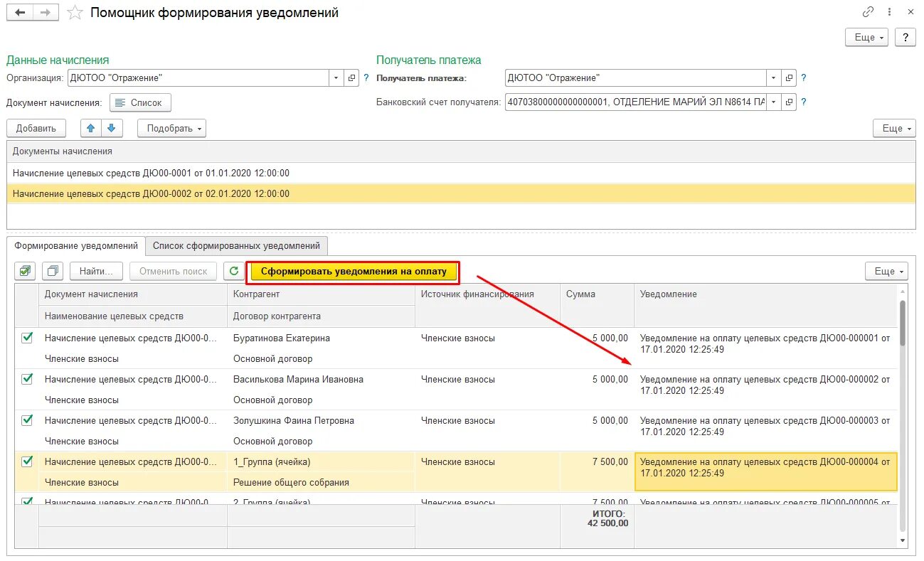The image size is (924, 561).
Task: Click Сформировать уведомления на оплату
Action: (x=354, y=271)
